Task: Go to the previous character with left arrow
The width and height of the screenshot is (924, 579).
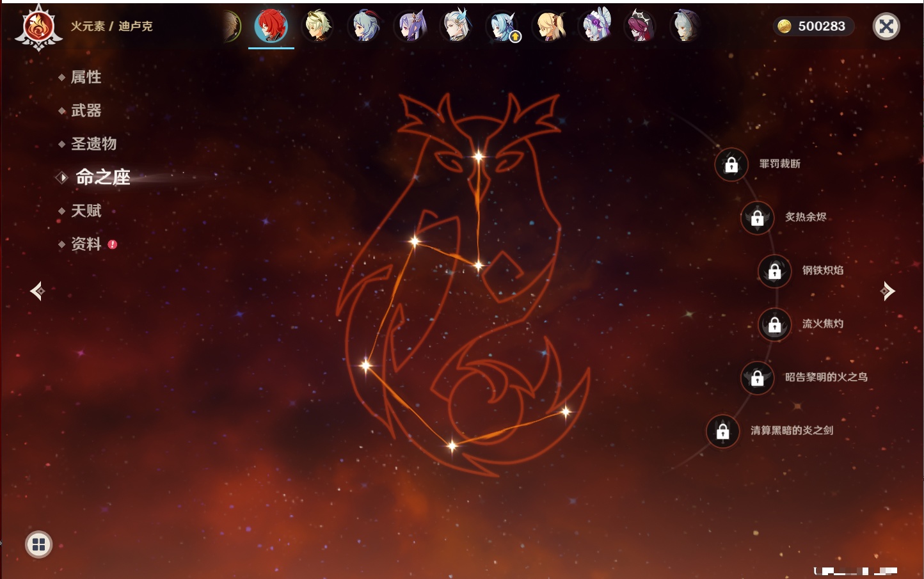Action: (x=38, y=291)
